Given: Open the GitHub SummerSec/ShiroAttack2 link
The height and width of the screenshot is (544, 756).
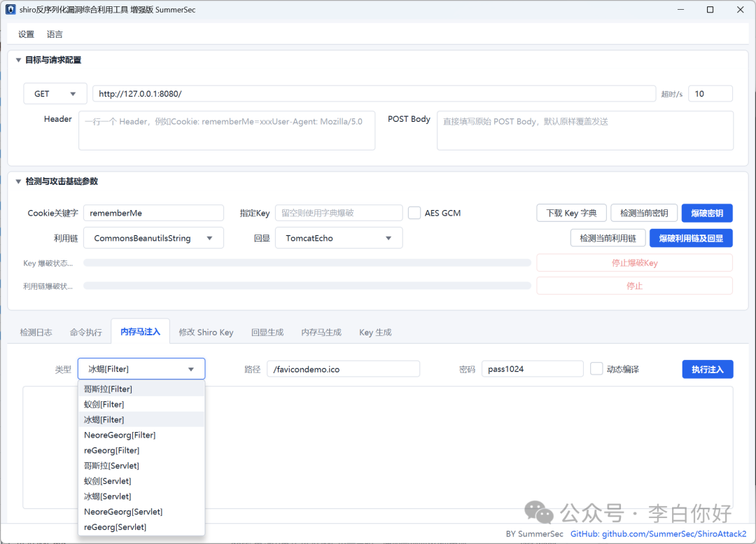Looking at the screenshot, I should [x=658, y=534].
